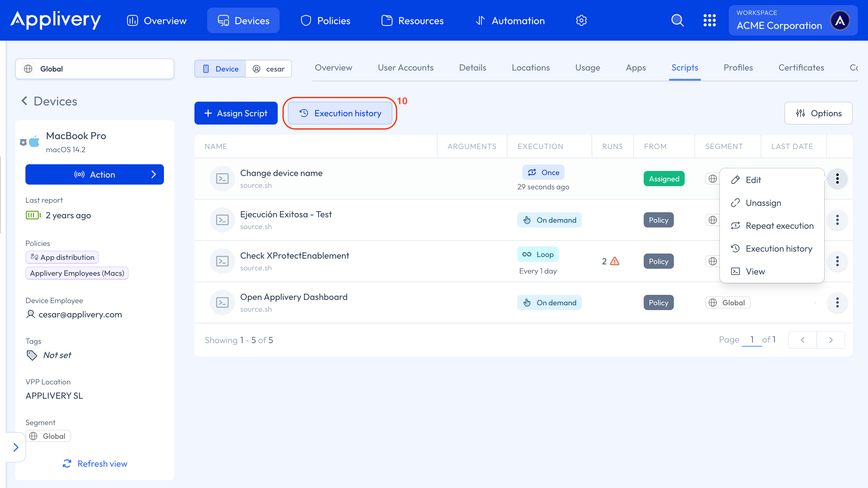
Task: Click warning icon on Check XProtectEnablement runs
Action: pyautogui.click(x=614, y=261)
